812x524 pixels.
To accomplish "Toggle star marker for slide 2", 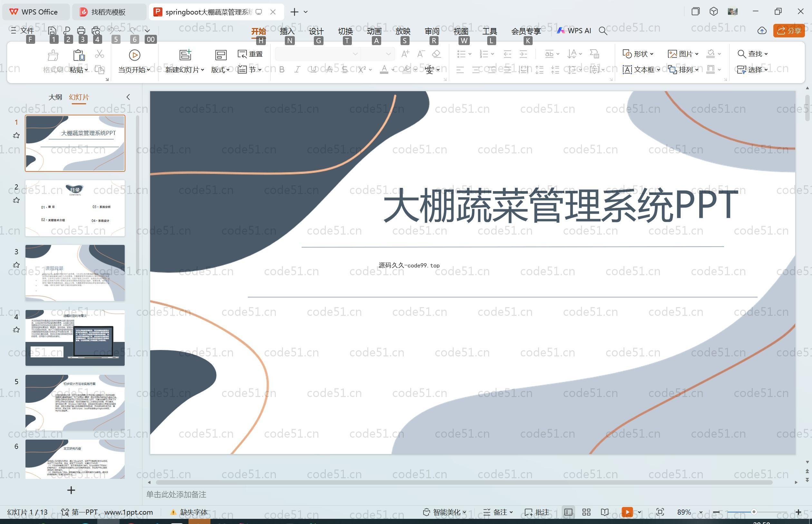I will (16, 200).
